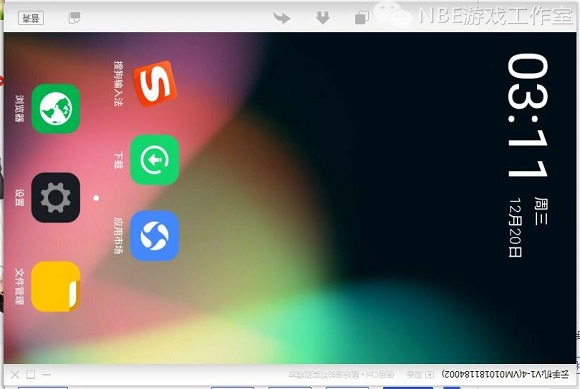Open the blue app market icon

point(155,236)
